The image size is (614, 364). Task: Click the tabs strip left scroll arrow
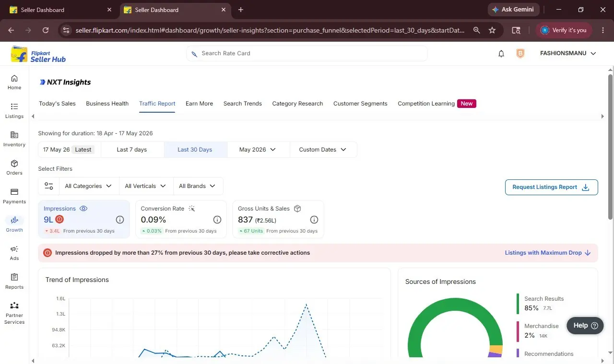pos(33,116)
